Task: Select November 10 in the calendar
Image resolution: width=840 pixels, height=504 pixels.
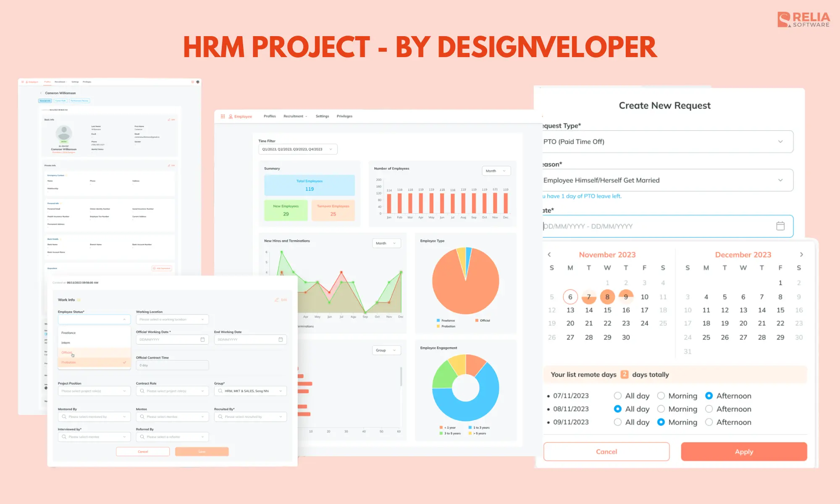Action: tap(644, 297)
